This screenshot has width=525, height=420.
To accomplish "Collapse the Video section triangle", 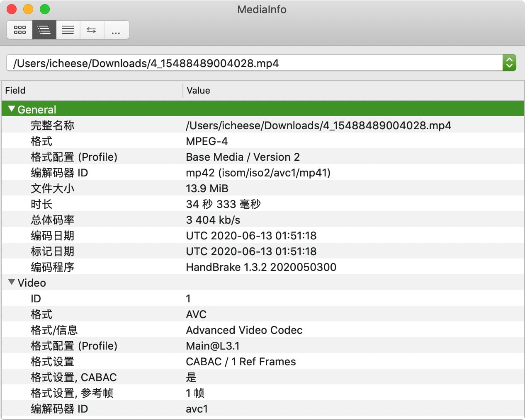I will click(12, 282).
